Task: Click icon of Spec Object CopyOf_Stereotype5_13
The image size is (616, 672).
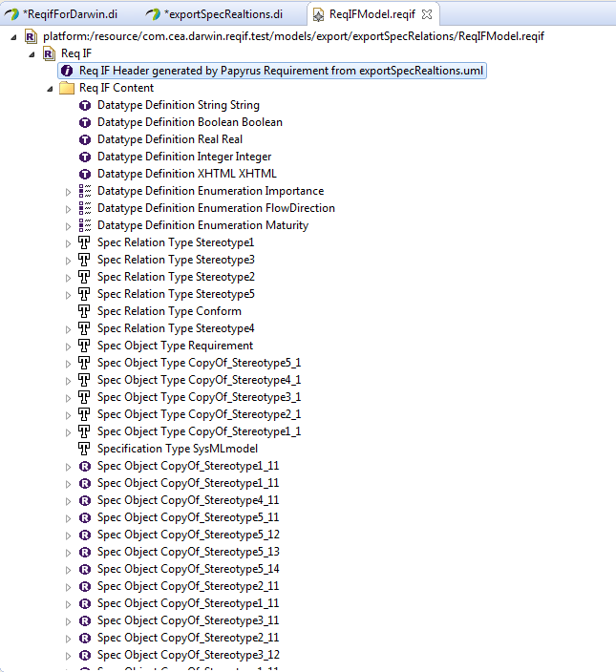Action: [85, 552]
